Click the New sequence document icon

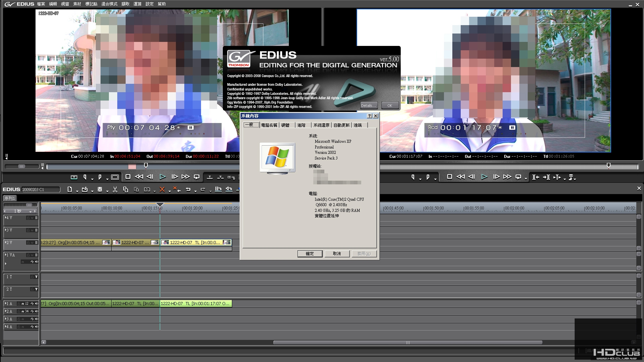tap(70, 189)
